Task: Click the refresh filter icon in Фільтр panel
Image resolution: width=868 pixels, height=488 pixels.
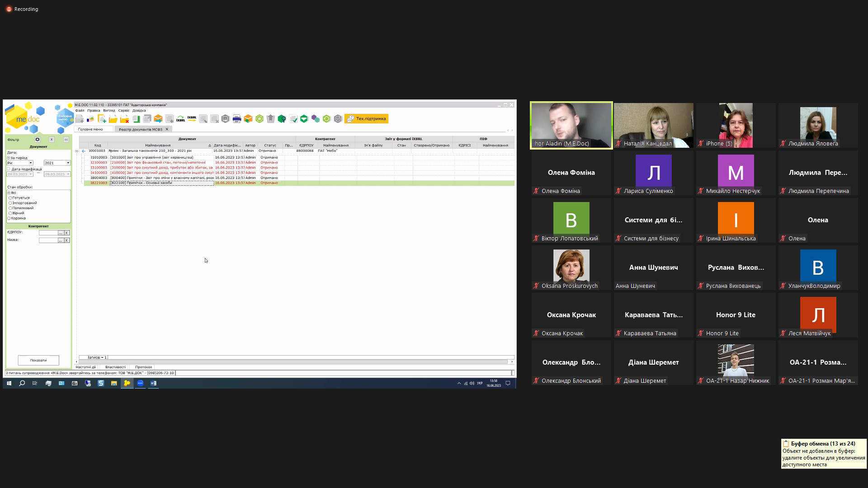Action: (x=38, y=140)
